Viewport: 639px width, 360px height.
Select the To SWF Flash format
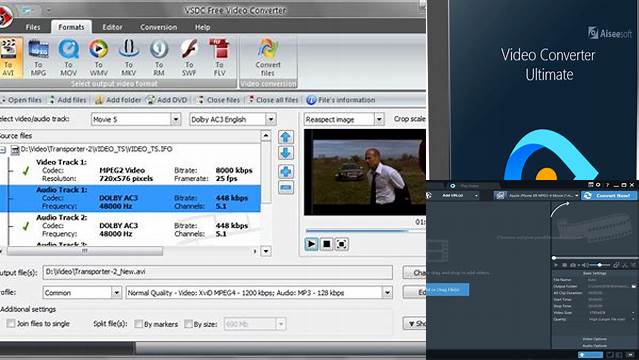(x=189, y=57)
